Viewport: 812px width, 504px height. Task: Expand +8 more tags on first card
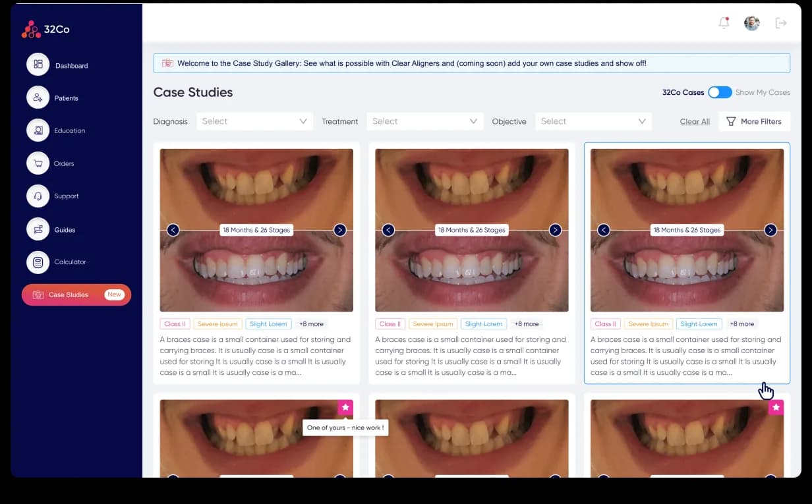311,324
